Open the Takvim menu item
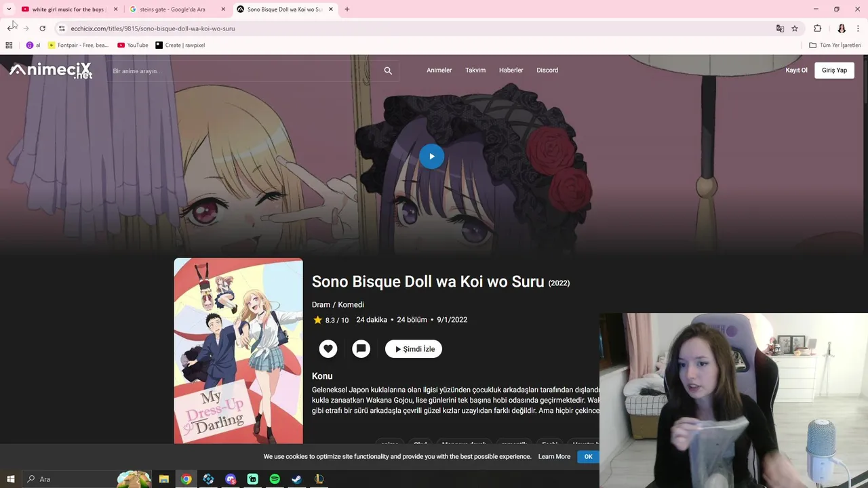 pyautogui.click(x=475, y=70)
